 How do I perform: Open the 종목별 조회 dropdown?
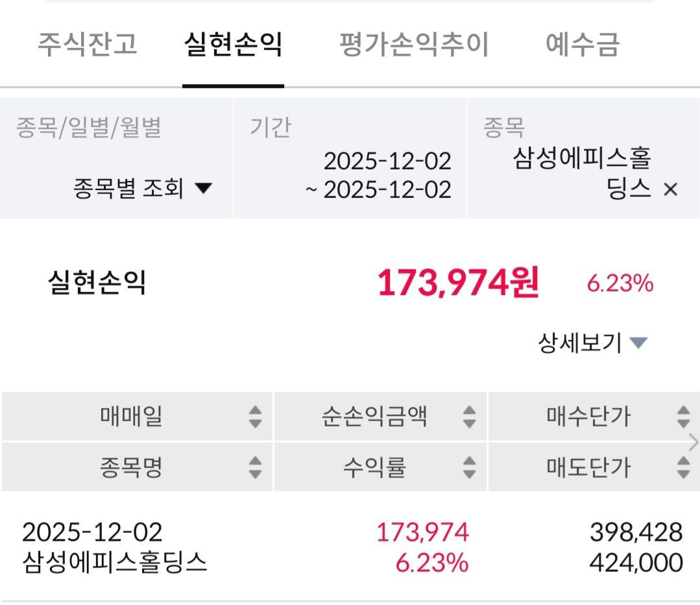pyautogui.click(x=142, y=189)
